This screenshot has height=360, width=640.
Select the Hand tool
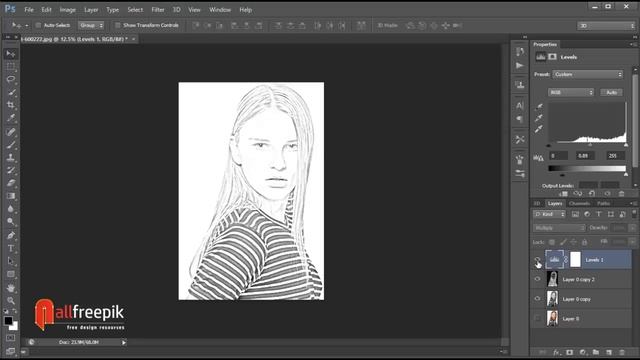point(11,288)
